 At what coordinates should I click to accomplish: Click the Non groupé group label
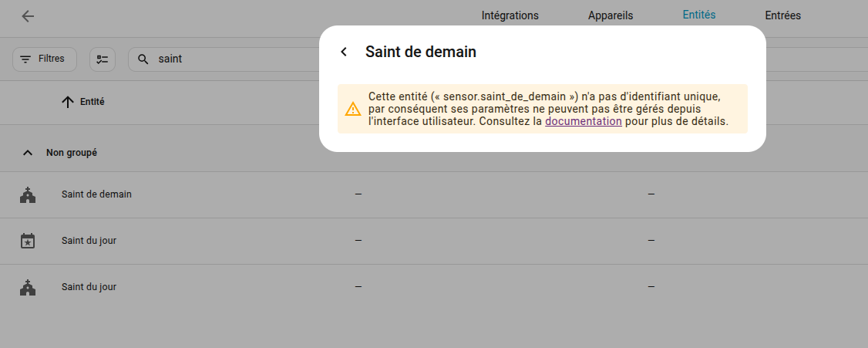72,153
